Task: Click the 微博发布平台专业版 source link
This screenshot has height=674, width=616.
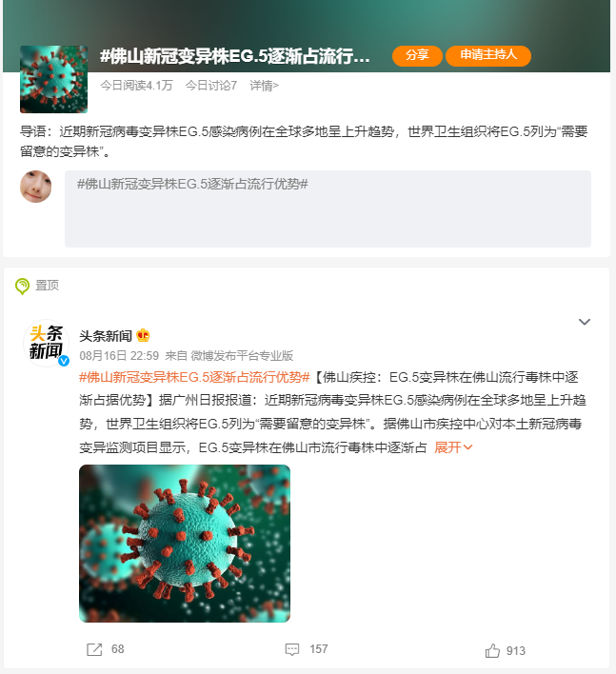Action: (x=242, y=355)
